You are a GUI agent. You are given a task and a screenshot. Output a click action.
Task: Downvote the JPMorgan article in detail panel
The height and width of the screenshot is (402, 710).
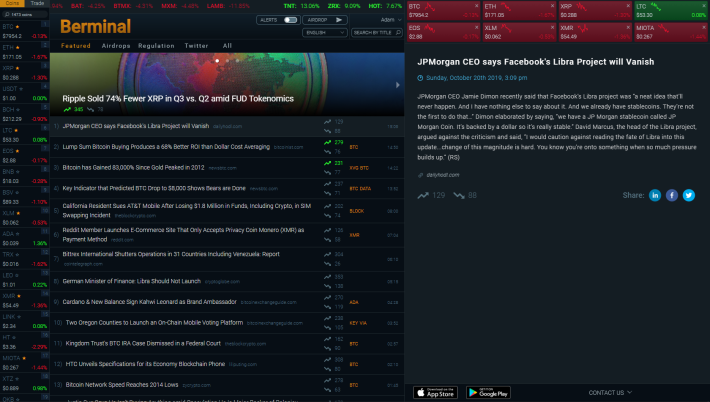point(459,196)
